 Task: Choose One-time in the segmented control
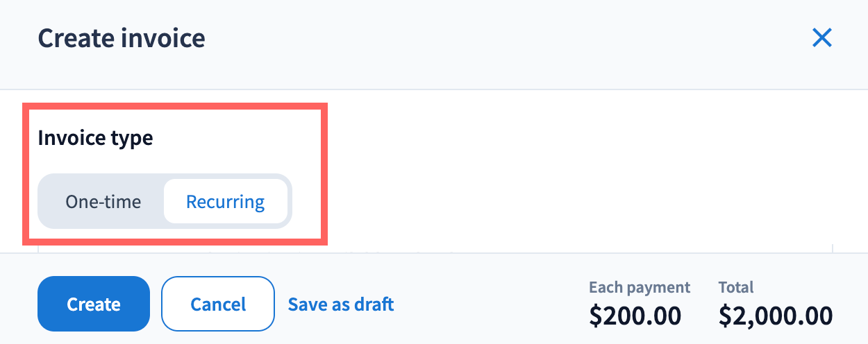coord(103,202)
